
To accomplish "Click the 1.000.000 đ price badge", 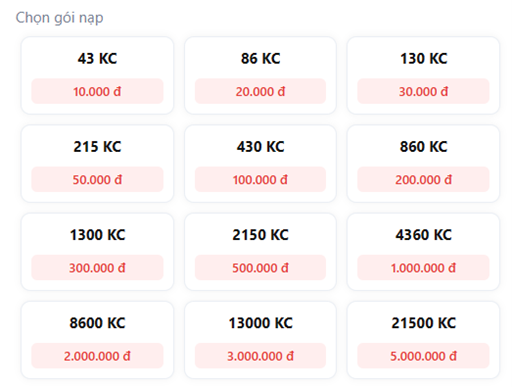I will (423, 268).
